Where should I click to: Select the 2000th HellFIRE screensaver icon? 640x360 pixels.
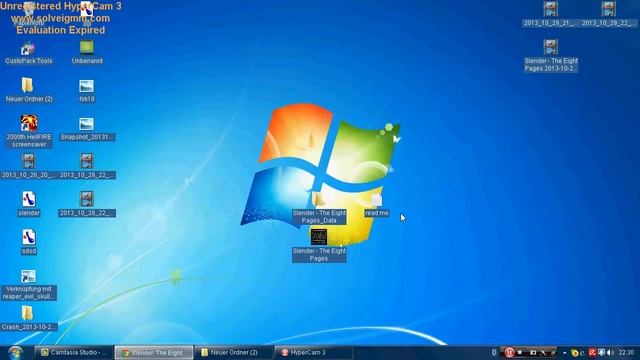tap(29, 131)
